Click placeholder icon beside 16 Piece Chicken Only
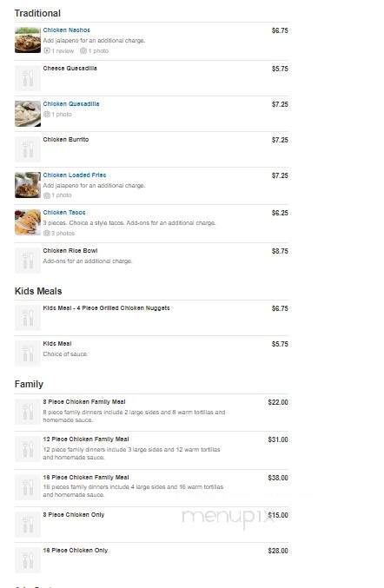 click(28, 560)
